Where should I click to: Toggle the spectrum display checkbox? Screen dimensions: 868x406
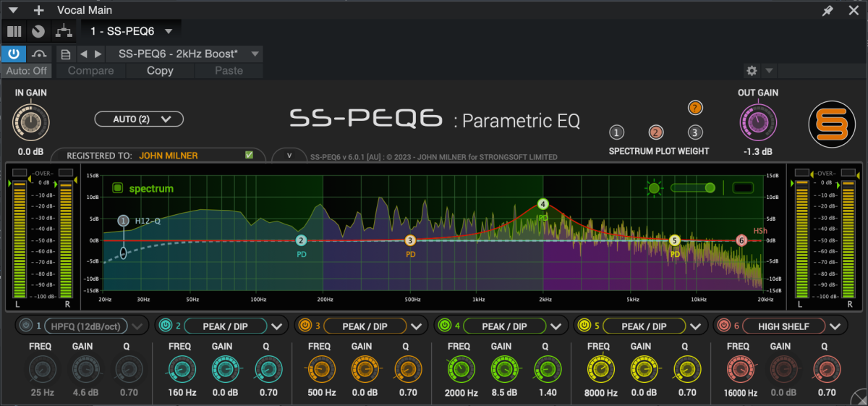117,188
